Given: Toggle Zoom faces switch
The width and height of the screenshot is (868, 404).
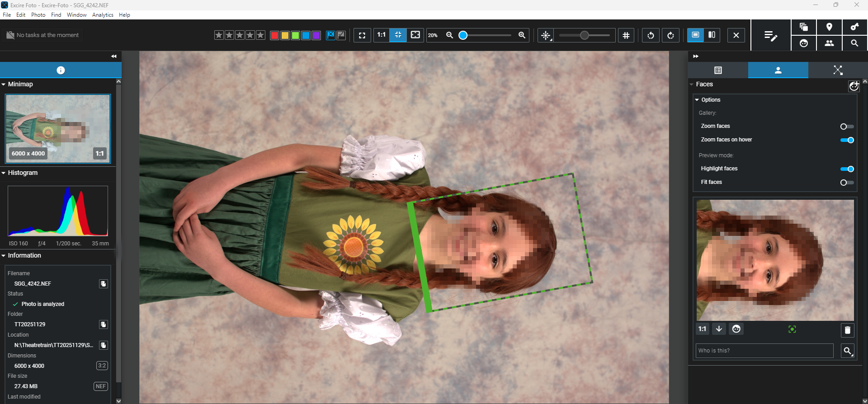Looking at the screenshot, I should (847, 127).
